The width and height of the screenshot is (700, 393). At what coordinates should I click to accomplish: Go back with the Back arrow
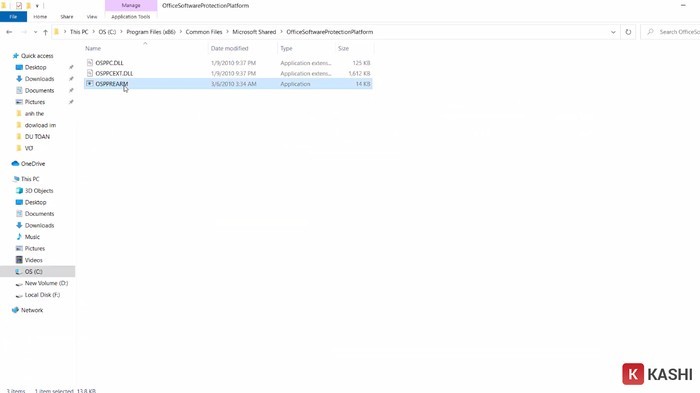tap(9, 32)
